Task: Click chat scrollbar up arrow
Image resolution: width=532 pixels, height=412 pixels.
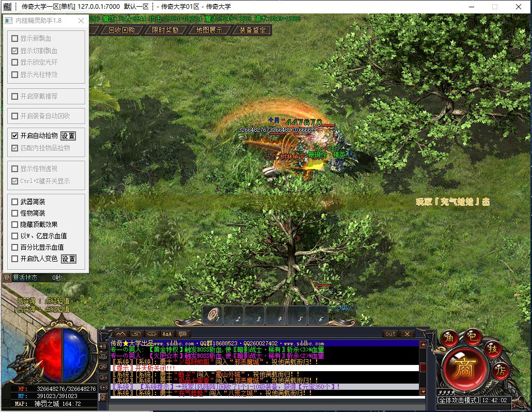Action: point(423,344)
